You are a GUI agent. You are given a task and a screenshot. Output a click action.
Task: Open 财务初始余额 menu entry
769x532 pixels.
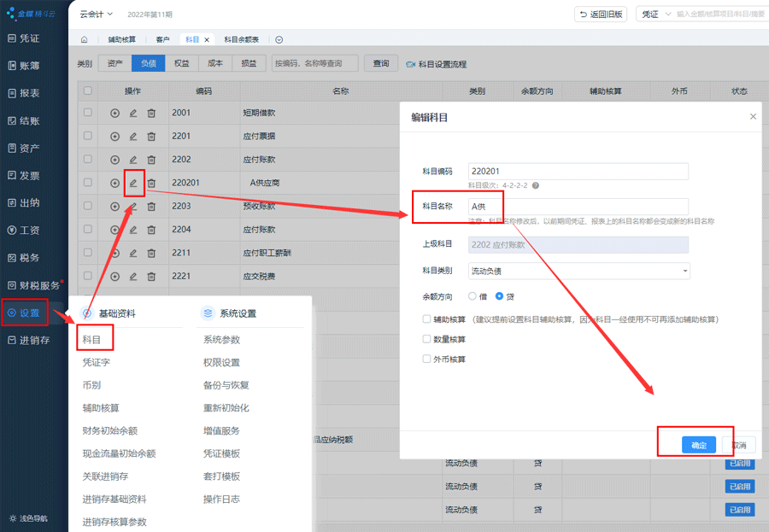110,430
